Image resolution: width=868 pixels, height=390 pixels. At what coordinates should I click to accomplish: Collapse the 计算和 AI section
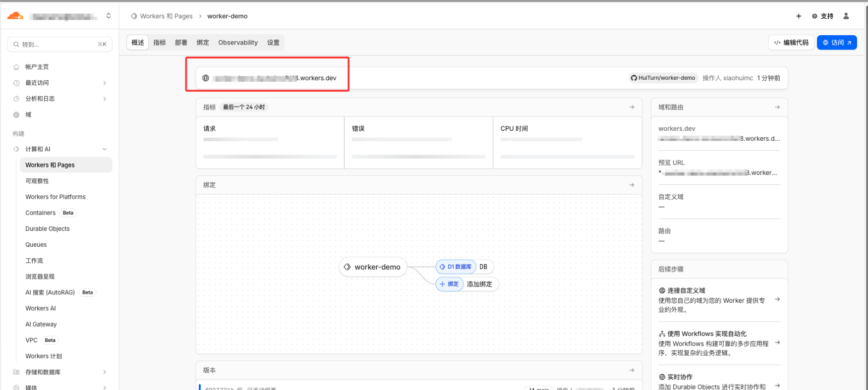coord(105,149)
